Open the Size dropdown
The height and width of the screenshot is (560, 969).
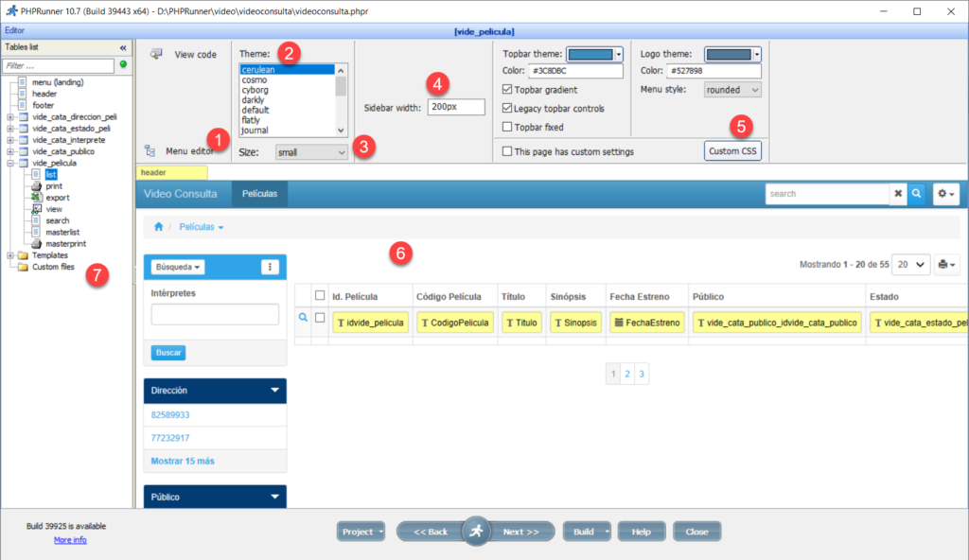pos(312,151)
